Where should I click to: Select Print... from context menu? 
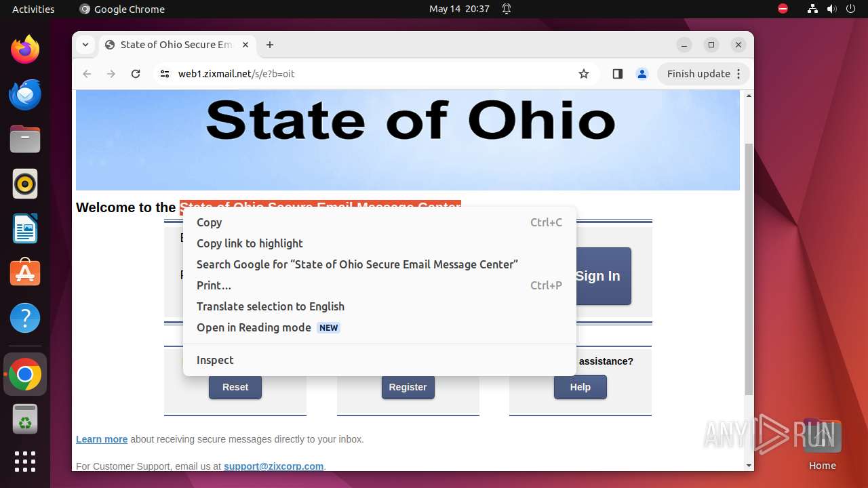point(380,285)
